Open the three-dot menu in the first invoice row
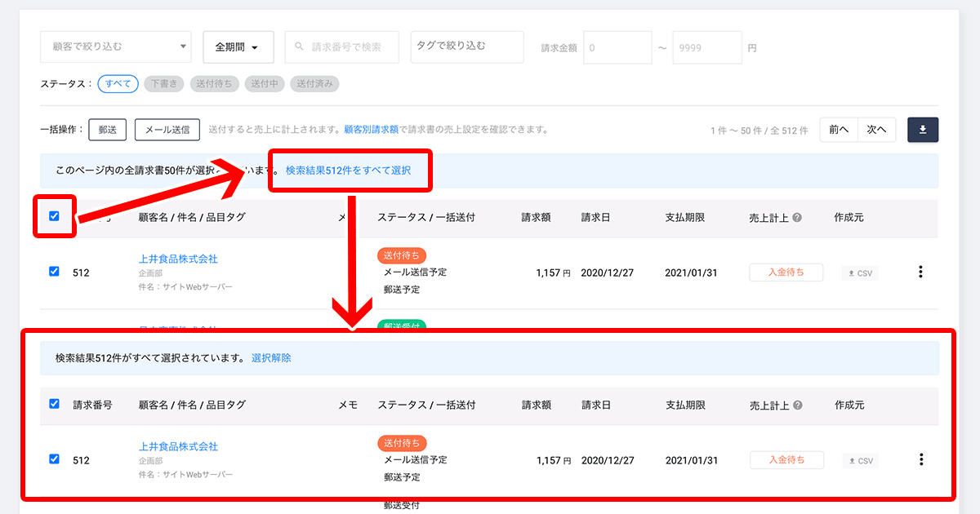980x514 pixels. tap(921, 272)
